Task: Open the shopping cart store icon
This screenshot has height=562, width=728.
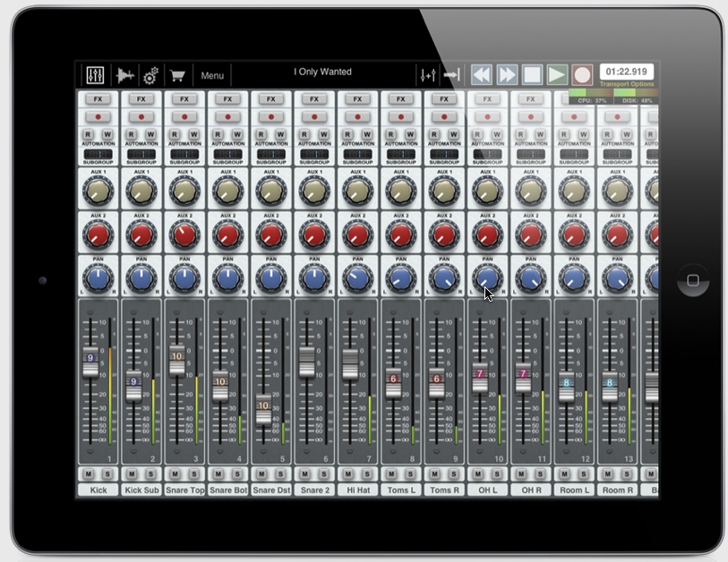Action: tap(177, 75)
